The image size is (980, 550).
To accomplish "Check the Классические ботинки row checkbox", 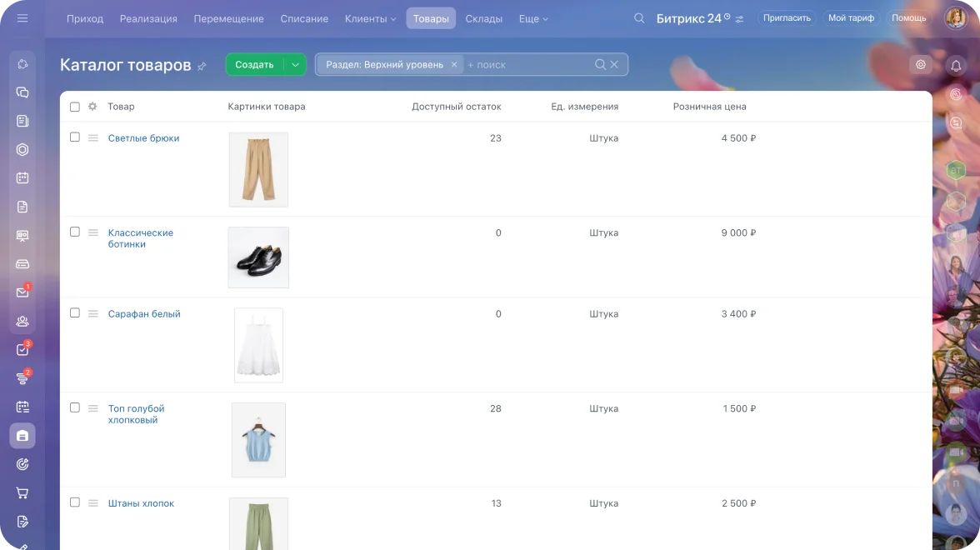I will [75, 232].
